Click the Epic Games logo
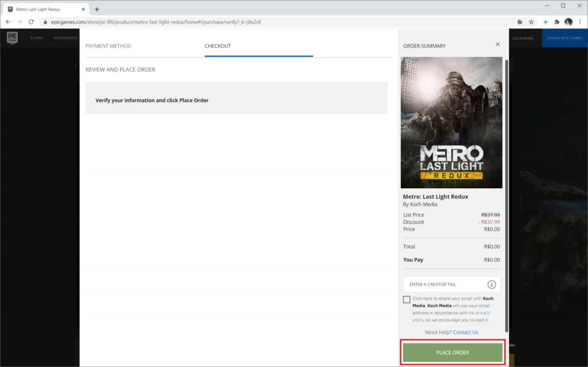Viewport: 588px width, 367px height. [13, 38]
